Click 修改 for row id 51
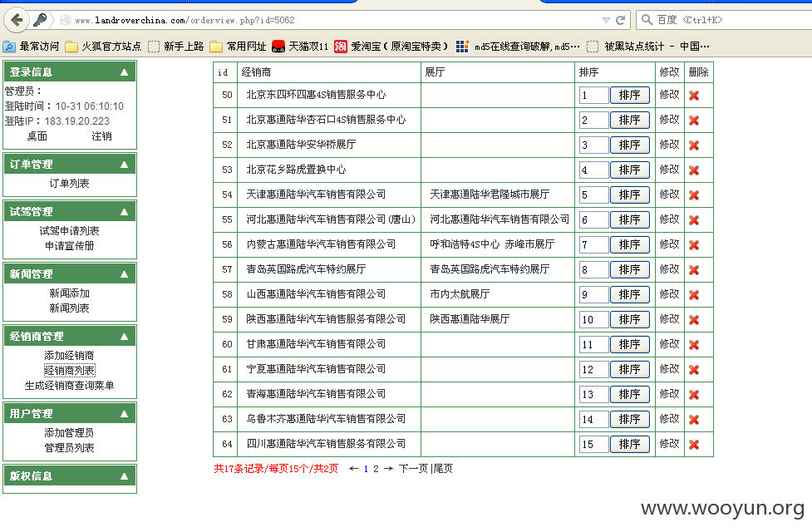Image resolution: width=812 pixels, height=532 pixels. click(x=670, y=120)
